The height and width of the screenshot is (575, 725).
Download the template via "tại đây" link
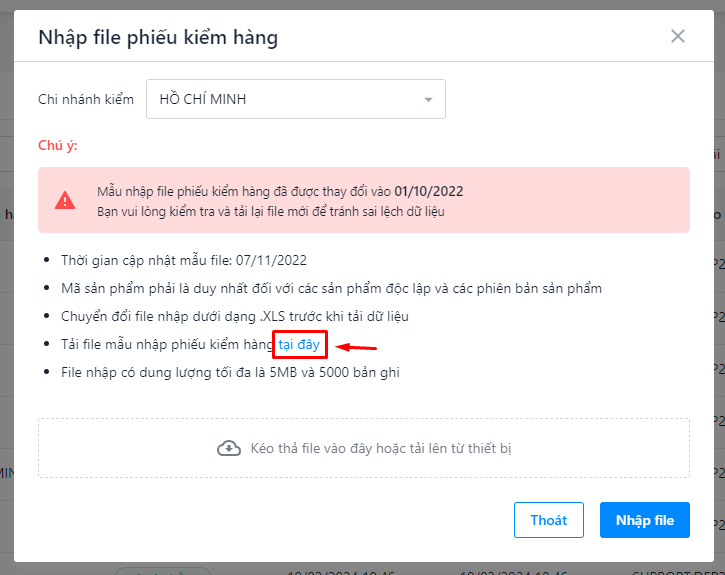[299, 345]
